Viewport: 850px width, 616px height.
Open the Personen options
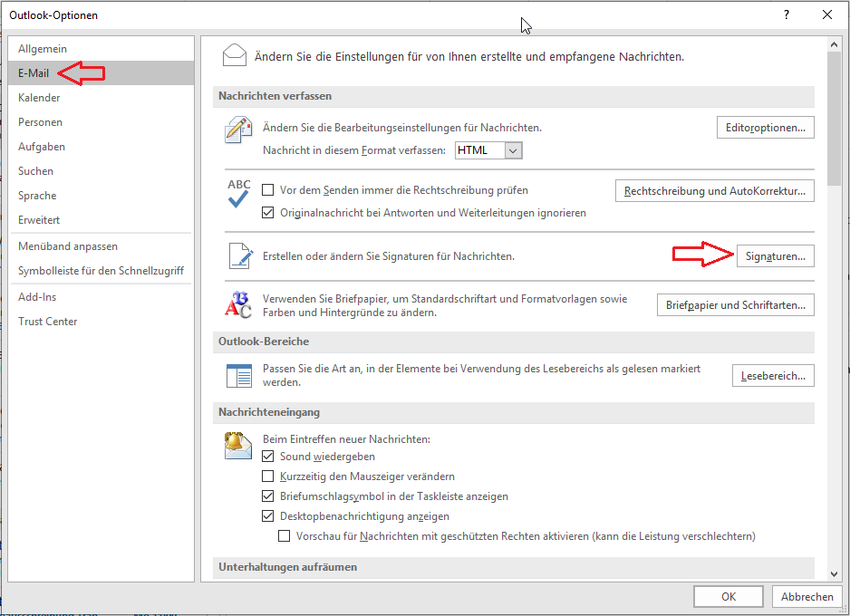[101, 122]
